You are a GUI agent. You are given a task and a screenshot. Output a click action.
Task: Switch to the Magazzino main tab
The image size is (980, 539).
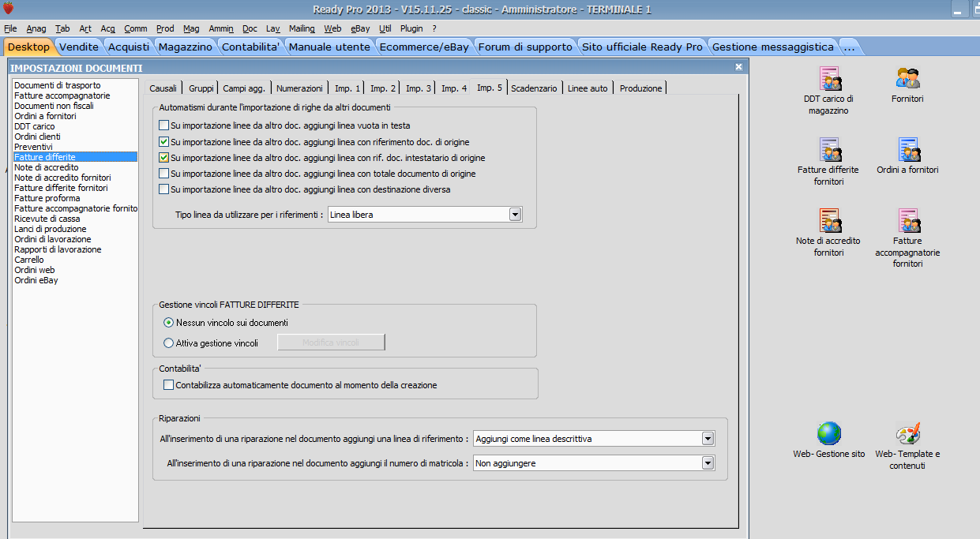[186, 47]
